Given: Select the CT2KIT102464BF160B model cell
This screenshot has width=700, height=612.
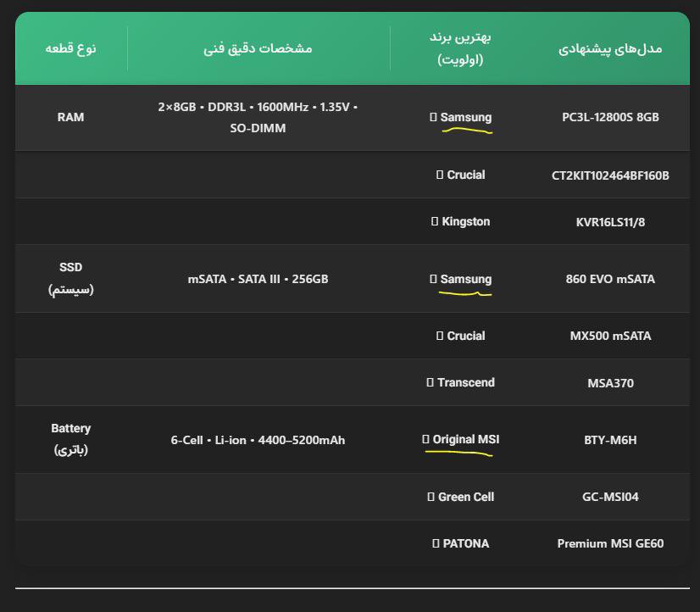Looking at the screenshot, I should pyautogui.click(x=610, y=175).
